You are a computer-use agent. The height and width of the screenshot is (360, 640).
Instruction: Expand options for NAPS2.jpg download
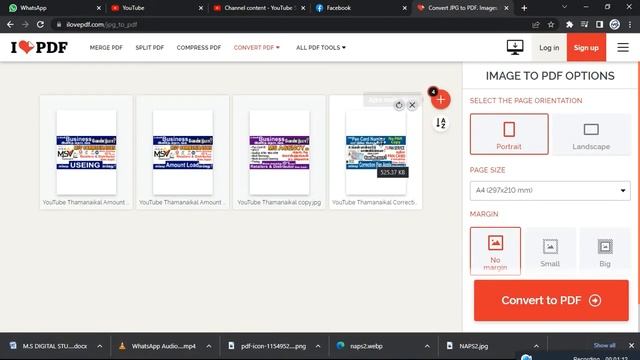pos(536,346)
